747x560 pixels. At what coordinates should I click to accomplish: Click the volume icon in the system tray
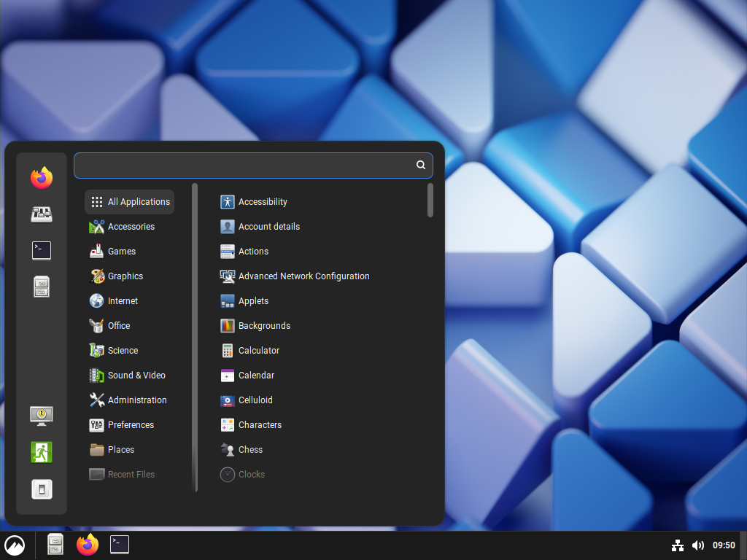pos(698,545)
